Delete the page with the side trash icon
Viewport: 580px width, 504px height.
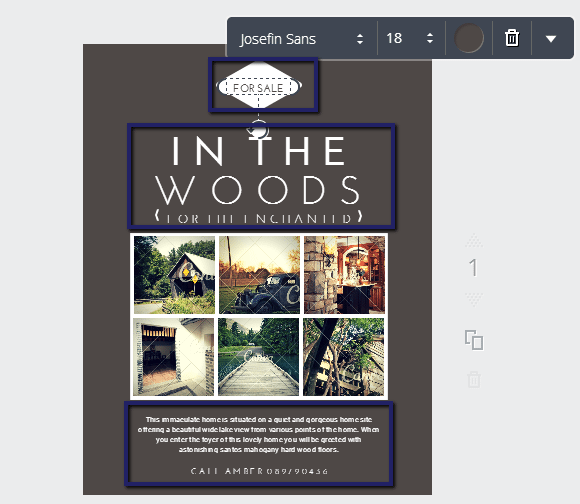474,379
